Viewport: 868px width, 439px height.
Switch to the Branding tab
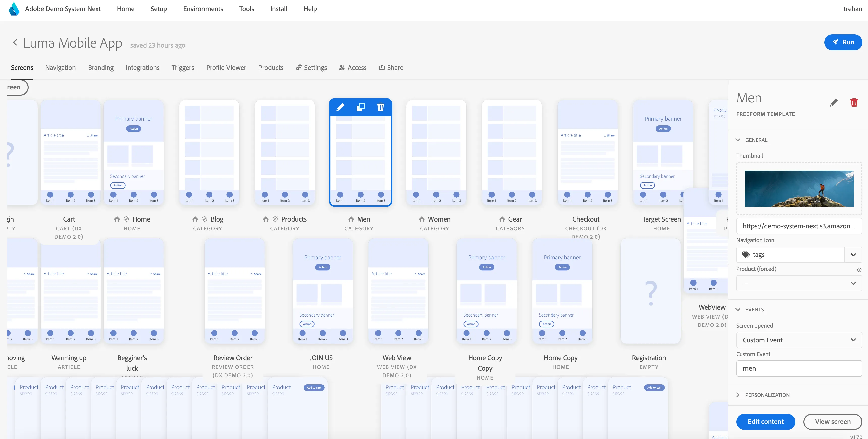click(x=101, y=67)
